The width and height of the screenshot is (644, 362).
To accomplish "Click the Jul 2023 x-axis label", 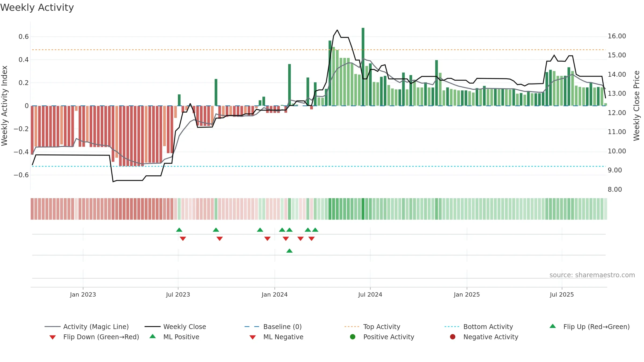I will pyautogui.click(x=178, y=294).
